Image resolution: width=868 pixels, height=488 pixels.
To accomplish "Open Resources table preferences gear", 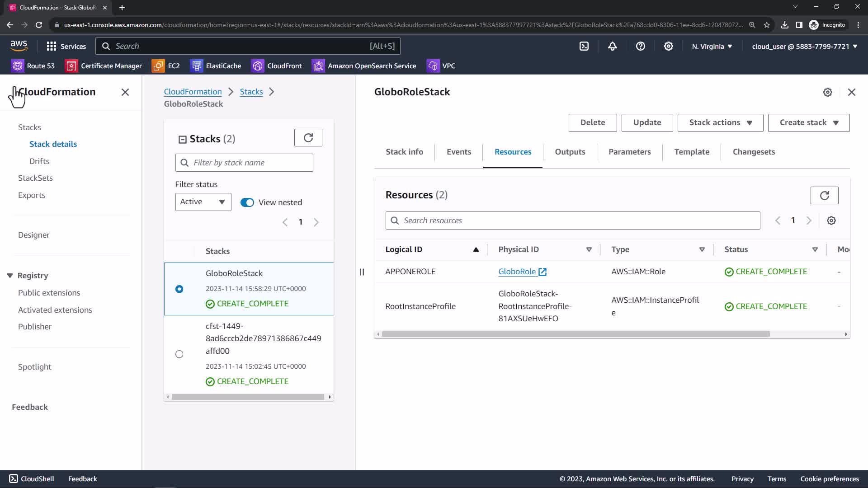I will pyautogui.click(x=831, y=221).
